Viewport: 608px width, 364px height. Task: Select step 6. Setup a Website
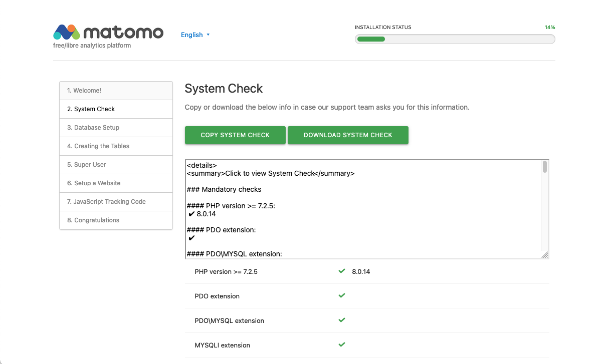116,183
